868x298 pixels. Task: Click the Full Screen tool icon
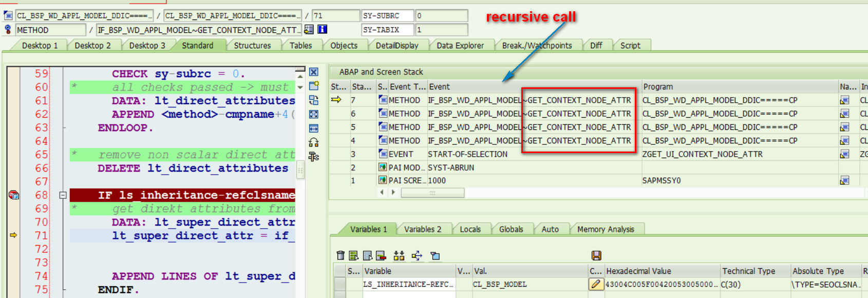(x=314, y=114)
